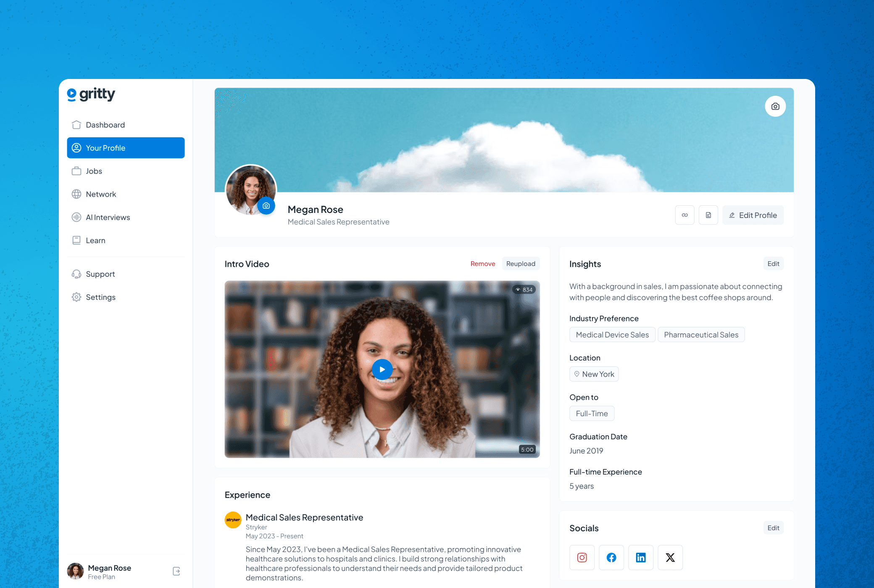Screen dimensions: 874x588
Task: Edit the Insights section
Action: (773, 264)
